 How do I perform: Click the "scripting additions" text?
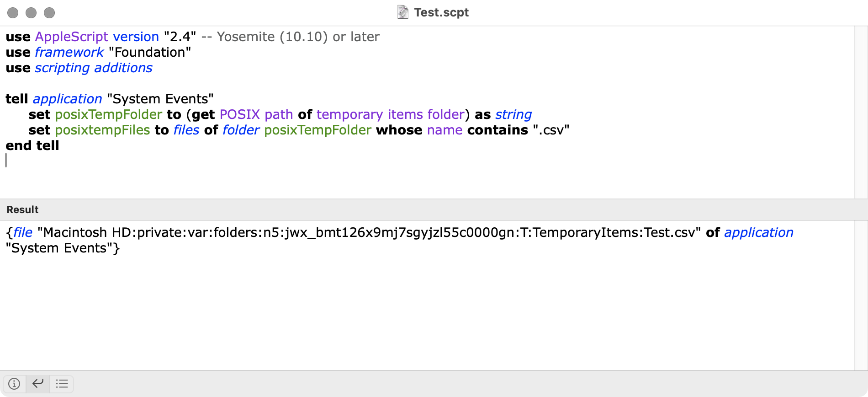point(94,68)
